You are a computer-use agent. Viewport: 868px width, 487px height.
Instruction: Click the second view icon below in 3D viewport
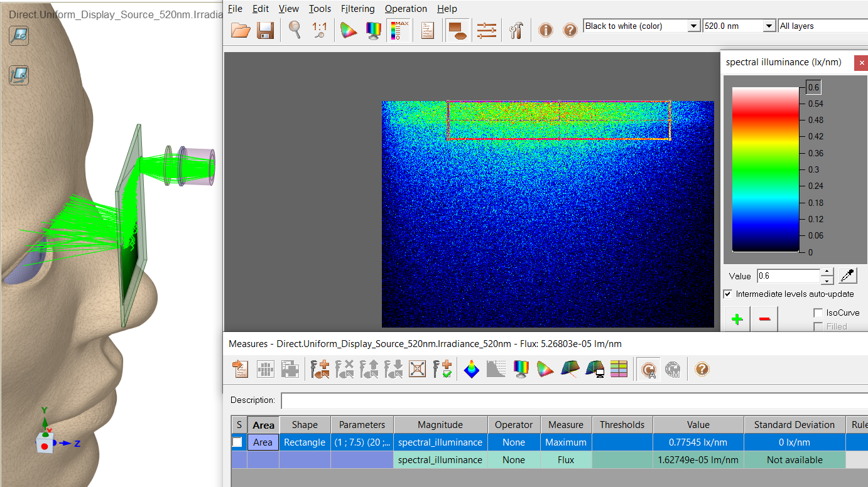click(19, 75)
